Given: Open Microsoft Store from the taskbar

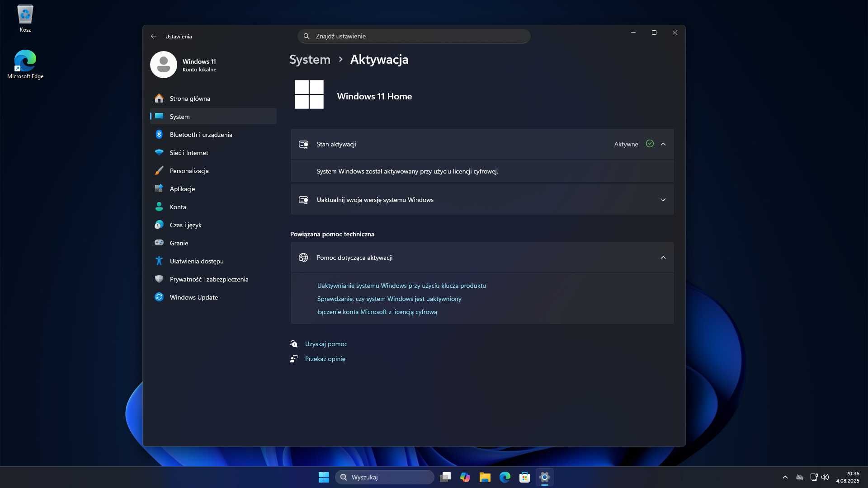Looking at the screenshot, I should tap(525, 477).
